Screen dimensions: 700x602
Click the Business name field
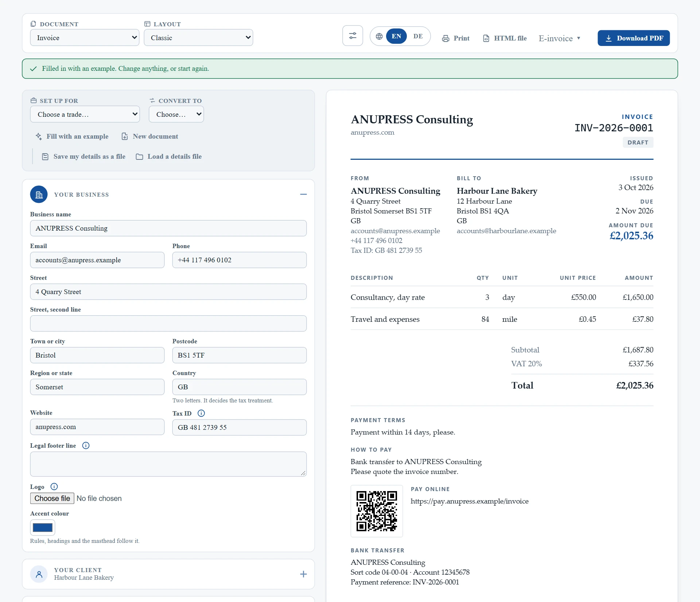click(x=168, y=228)
